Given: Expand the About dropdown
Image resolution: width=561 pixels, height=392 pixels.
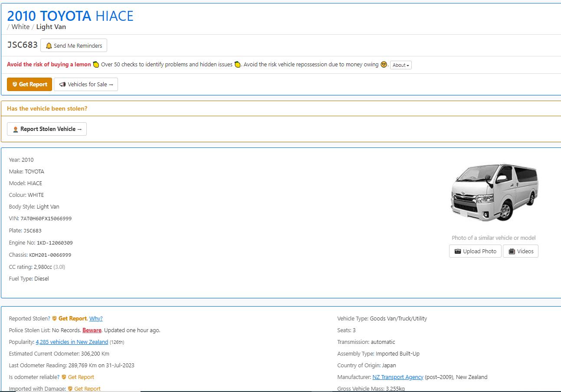Looking at the screenshot, I should 400,65.
